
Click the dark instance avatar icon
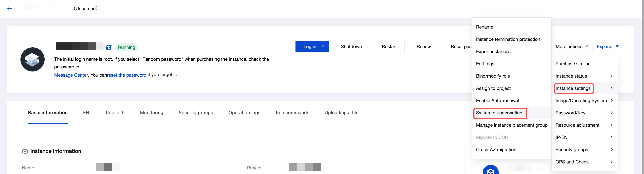click(x=32, y=60)
